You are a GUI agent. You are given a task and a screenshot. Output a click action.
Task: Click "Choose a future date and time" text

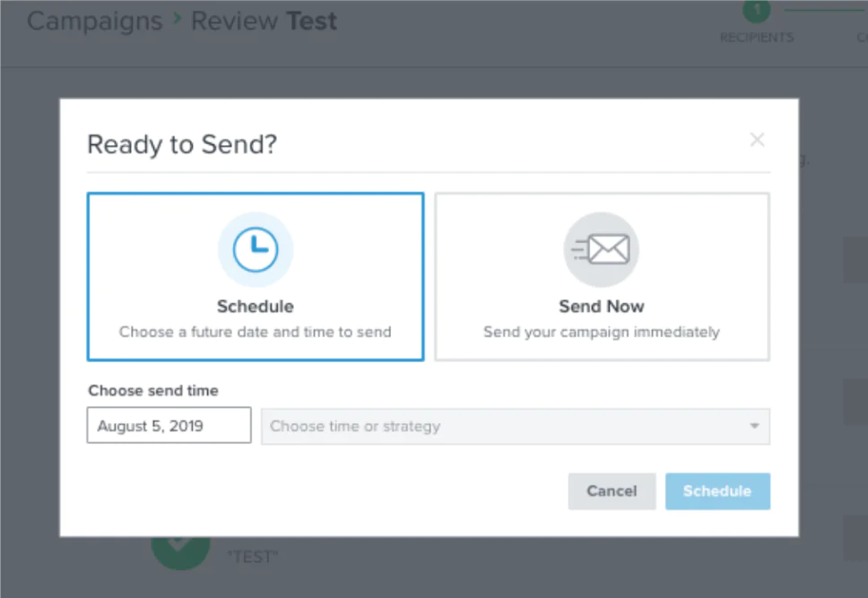coord(256,332)
